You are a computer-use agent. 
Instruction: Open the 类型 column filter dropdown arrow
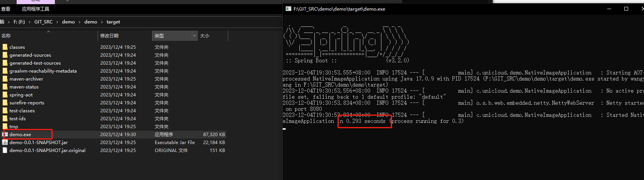(194, 36)
